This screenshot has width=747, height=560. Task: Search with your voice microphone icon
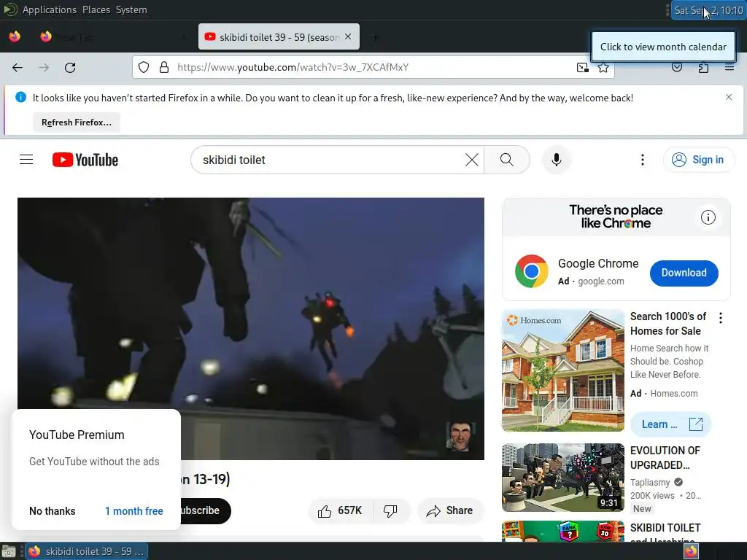click(x=556, y=160)
